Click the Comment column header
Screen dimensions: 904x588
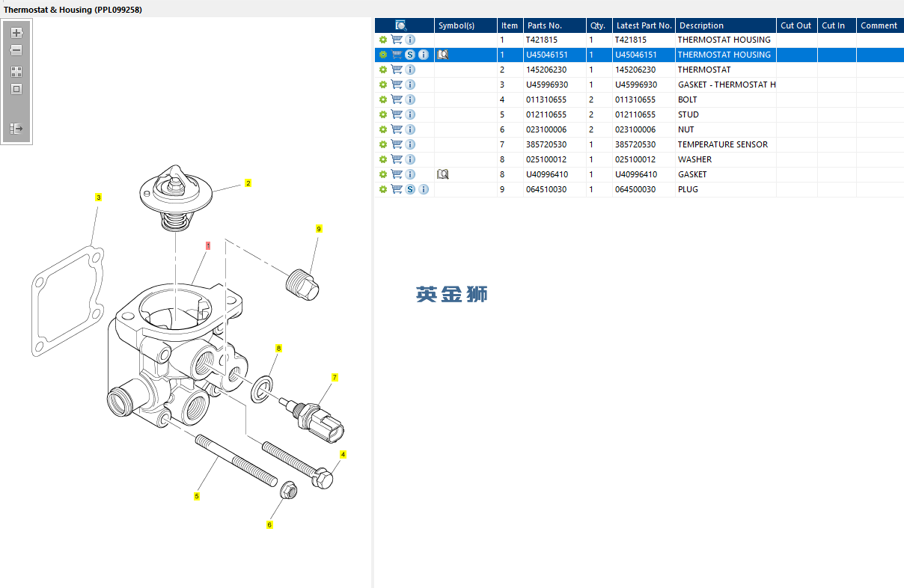click(880, 25)
